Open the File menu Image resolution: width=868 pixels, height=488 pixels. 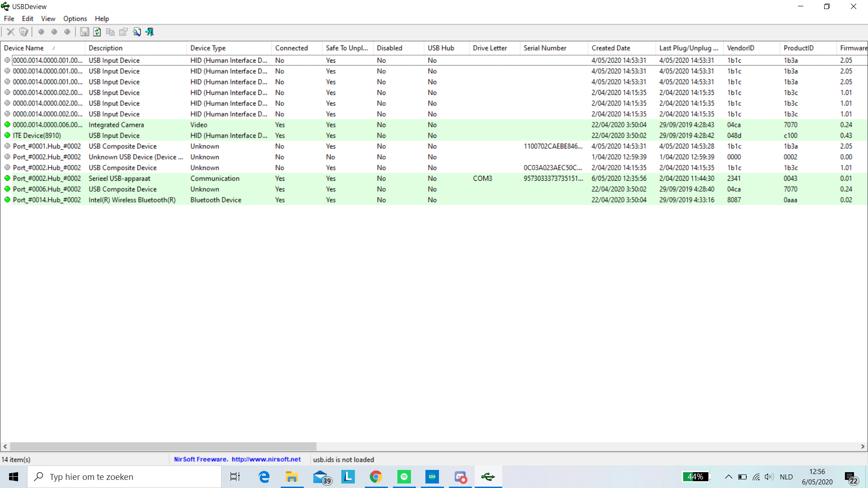[9, 19]
